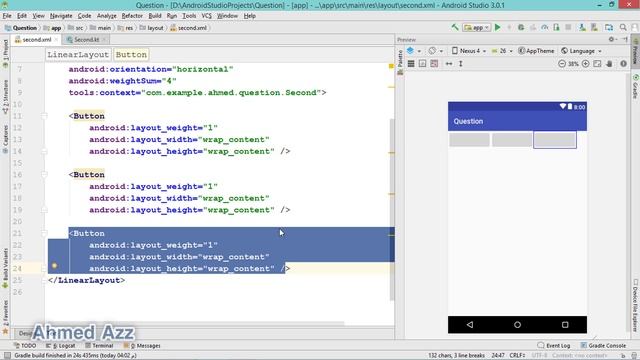Click the CRLF line separator in the status bar
Screen dimensions: 640x360
(x=516, y=355)
